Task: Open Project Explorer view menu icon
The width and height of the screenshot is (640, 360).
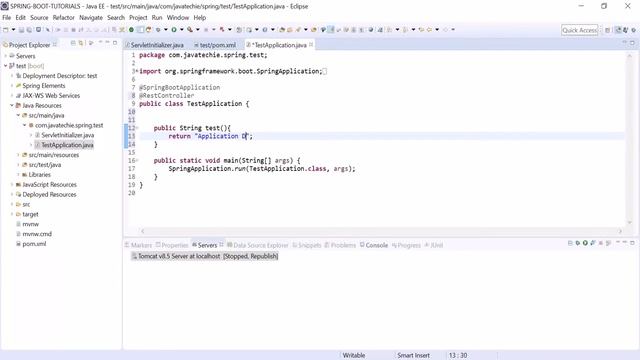Action: click(100, 42)
